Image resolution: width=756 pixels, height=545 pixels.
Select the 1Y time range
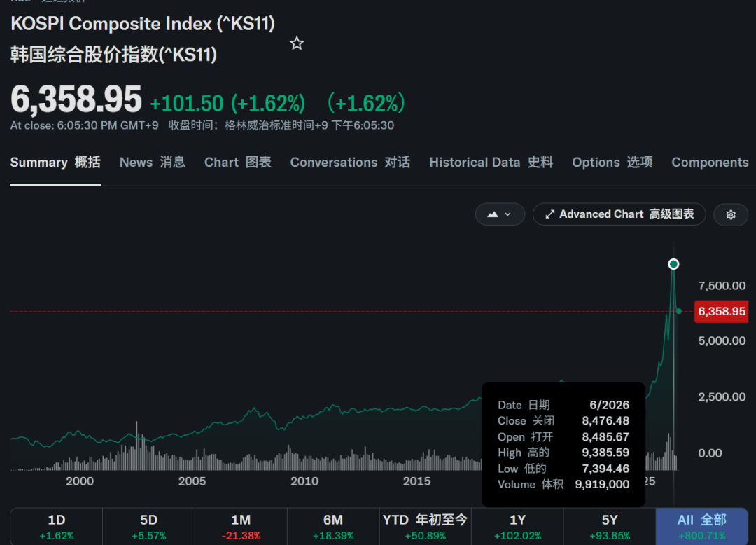517,527
